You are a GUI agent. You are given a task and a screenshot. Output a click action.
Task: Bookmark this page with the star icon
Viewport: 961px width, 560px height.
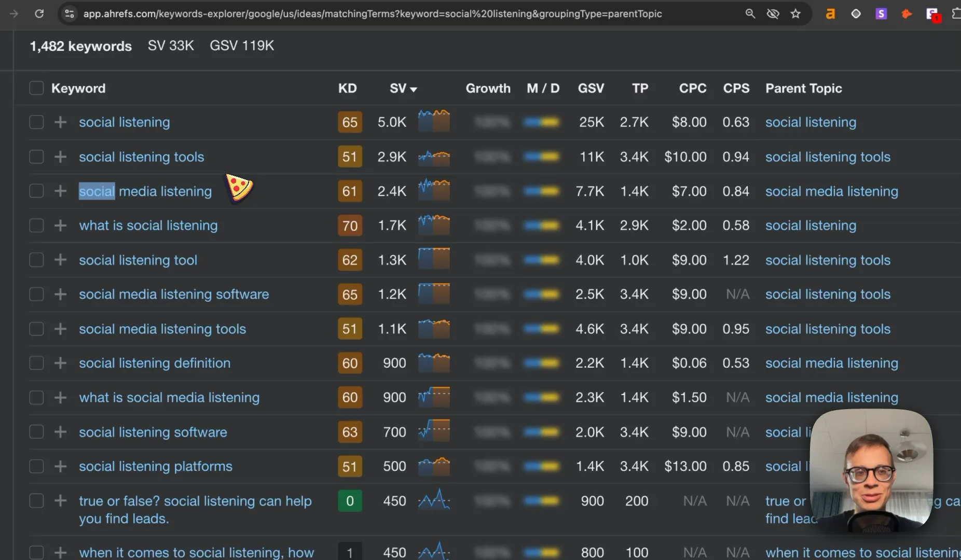pos(795,14)
